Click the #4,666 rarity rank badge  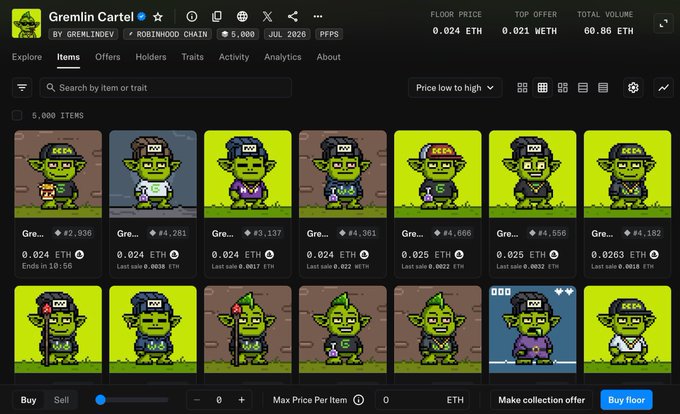pos(452,233)
